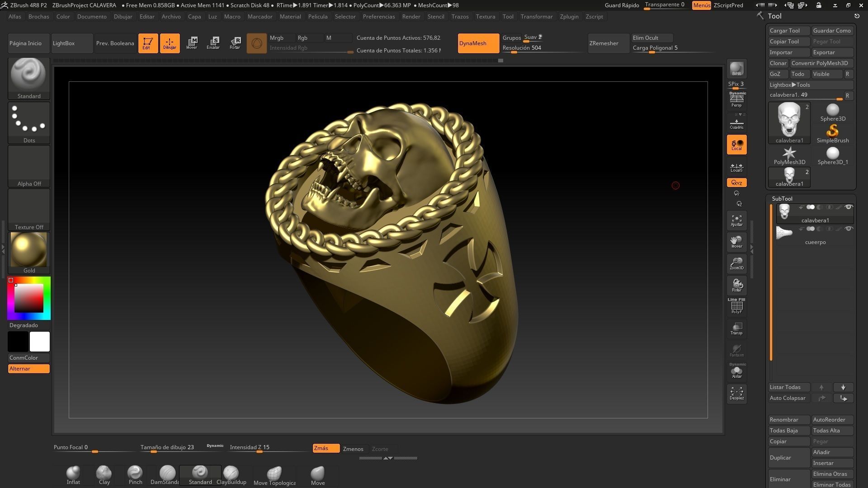Select the Edit mode button
The image size is (868, 488).
[148, 43]
